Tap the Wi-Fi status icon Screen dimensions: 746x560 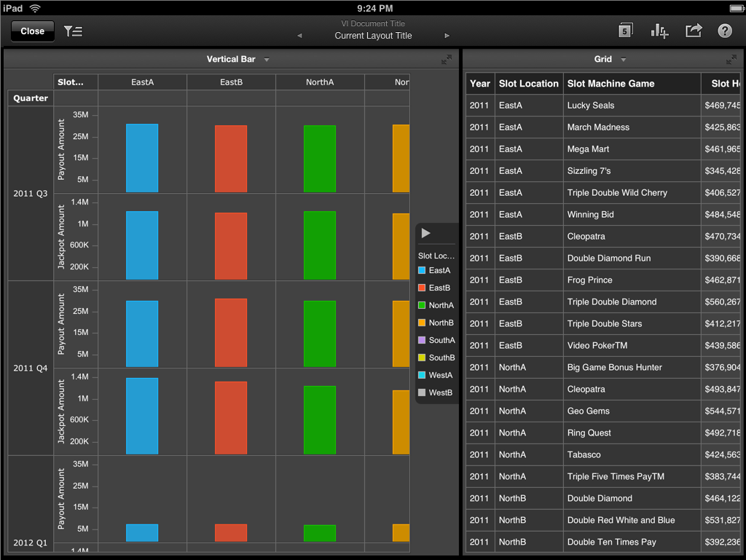coord(35,9)
